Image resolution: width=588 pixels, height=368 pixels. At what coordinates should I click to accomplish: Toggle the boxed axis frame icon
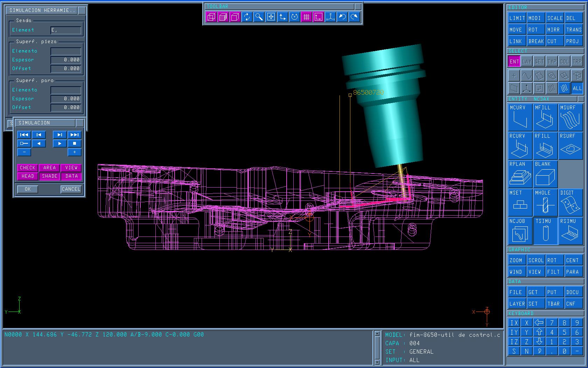coord(318,17)
